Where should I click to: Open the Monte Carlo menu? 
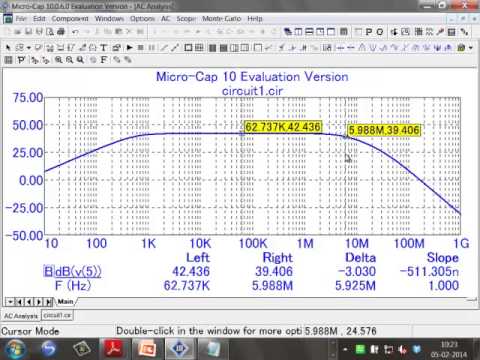click(x=222, y=19)
